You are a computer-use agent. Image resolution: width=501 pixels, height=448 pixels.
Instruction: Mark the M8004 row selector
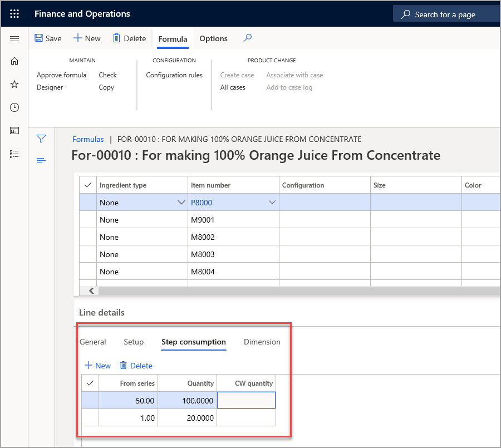(x=88, y=271)
